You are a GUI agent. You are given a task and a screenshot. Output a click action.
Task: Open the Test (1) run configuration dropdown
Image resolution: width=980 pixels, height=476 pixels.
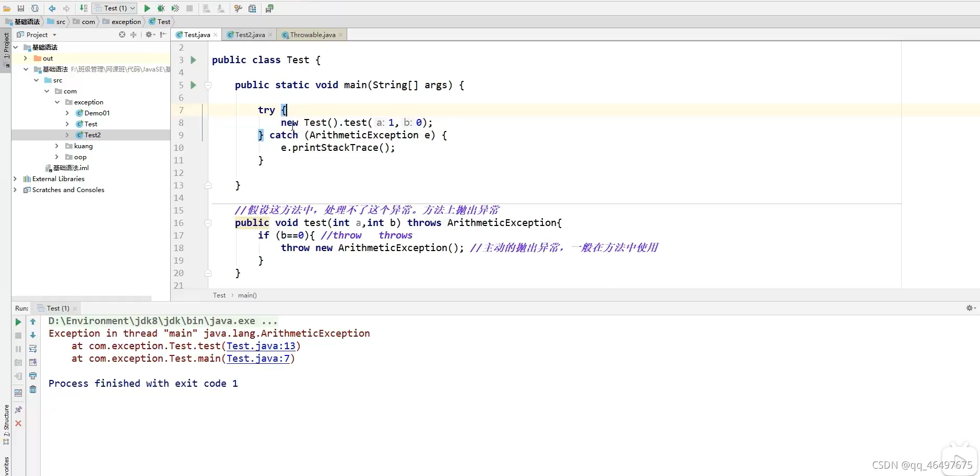[x=115, y=8]
